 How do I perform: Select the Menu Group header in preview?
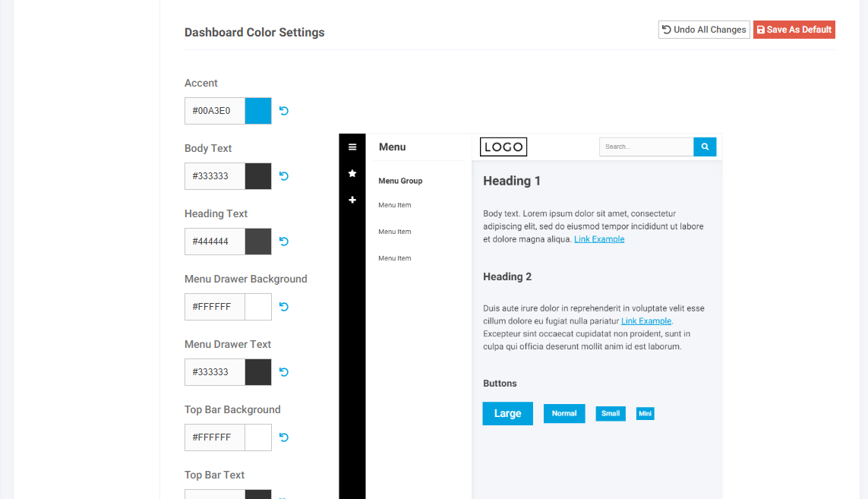tap(400, 181)
